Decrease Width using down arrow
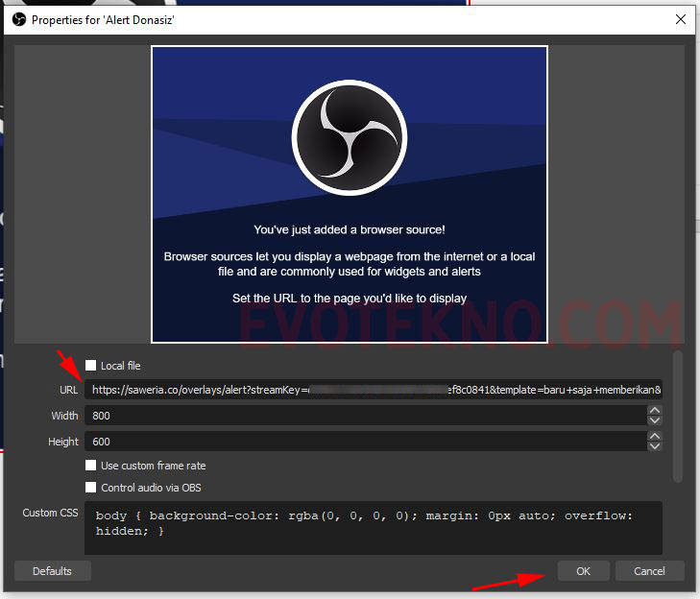Screen dimensions: 700x599 click(655, 420)
